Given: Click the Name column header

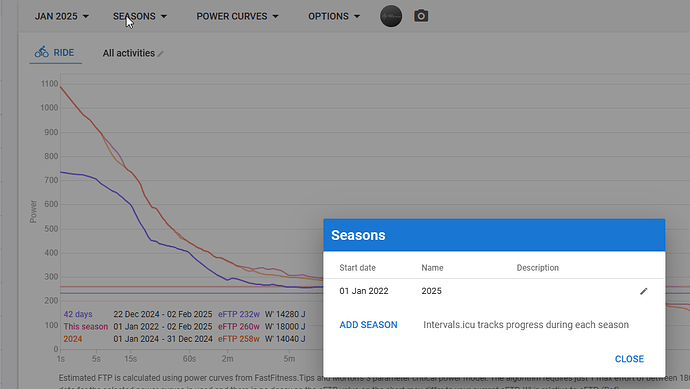Looking at the screenshot, I should (x=432, y=268).
